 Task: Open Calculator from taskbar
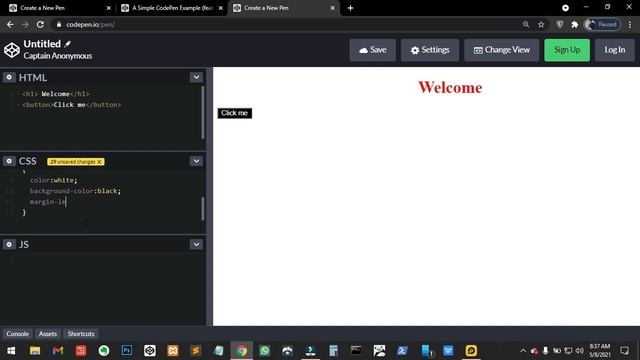click(333, 351)
